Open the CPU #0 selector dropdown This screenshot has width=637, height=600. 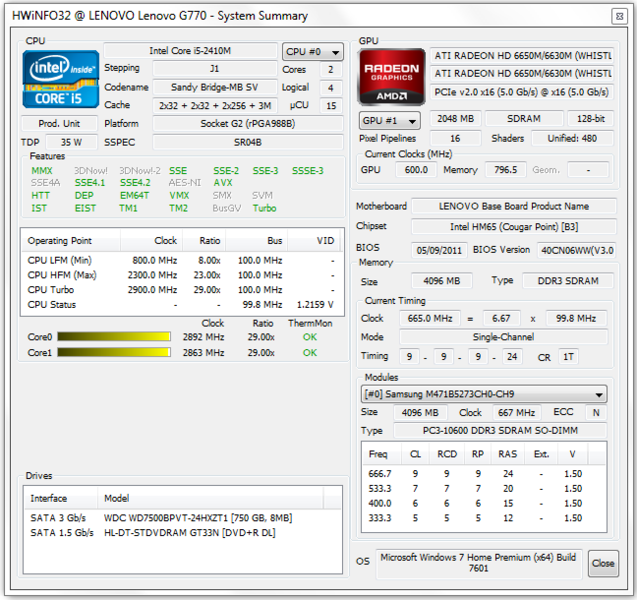coord(312,52)
